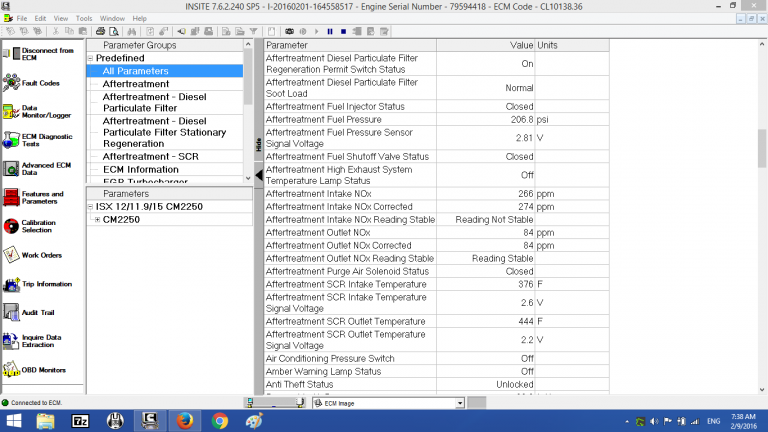Click the Parameter Groups header

(165, 45)
